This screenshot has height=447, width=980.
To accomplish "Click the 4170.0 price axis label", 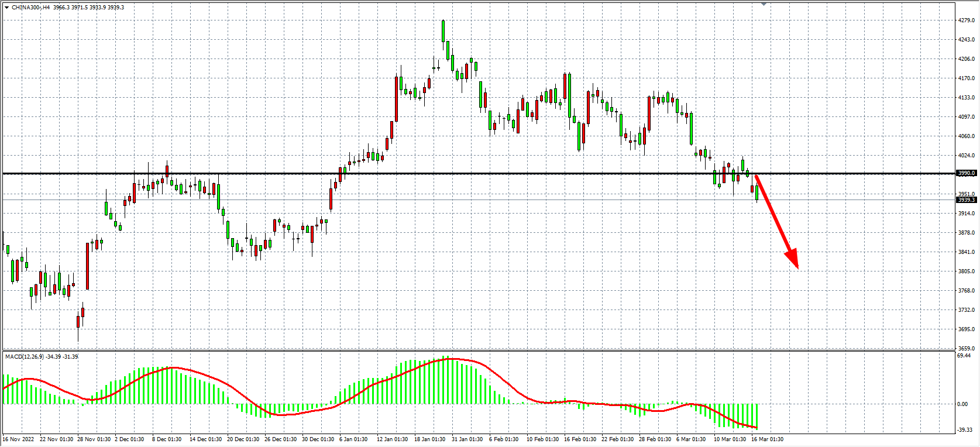I will pos(967,78).
